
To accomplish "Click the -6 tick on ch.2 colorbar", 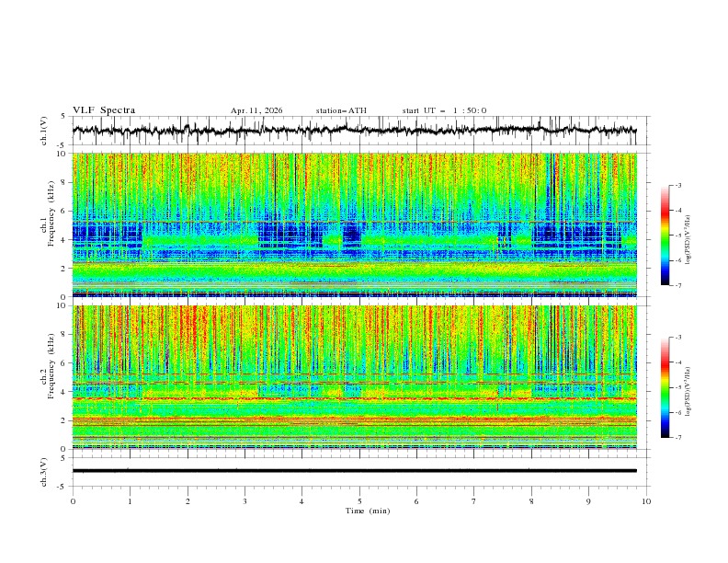I will click(x=677, y=412).
